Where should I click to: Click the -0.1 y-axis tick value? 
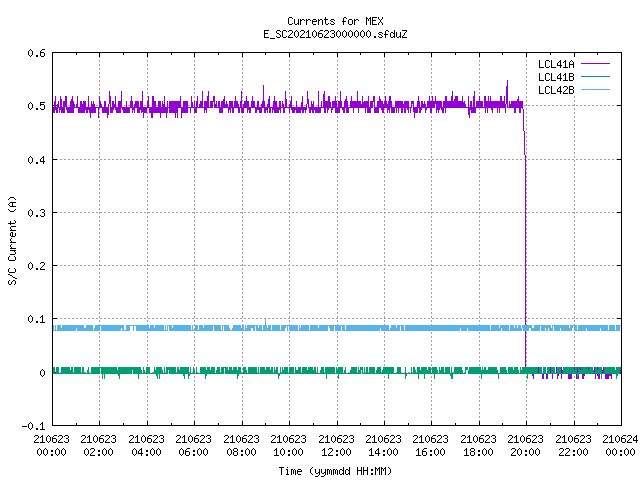(33, 426)
